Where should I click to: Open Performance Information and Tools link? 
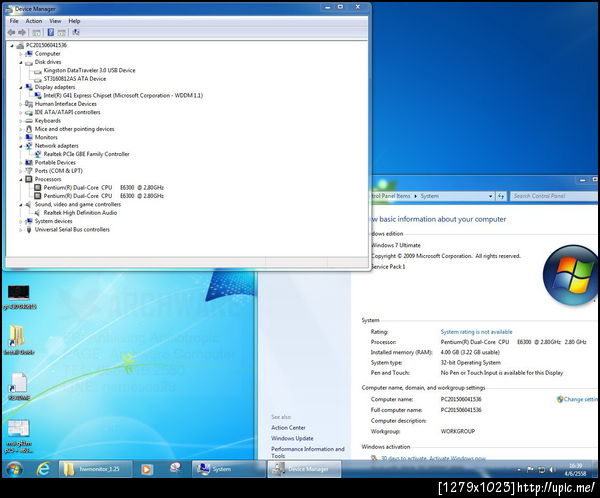click(x=308, y=452)
